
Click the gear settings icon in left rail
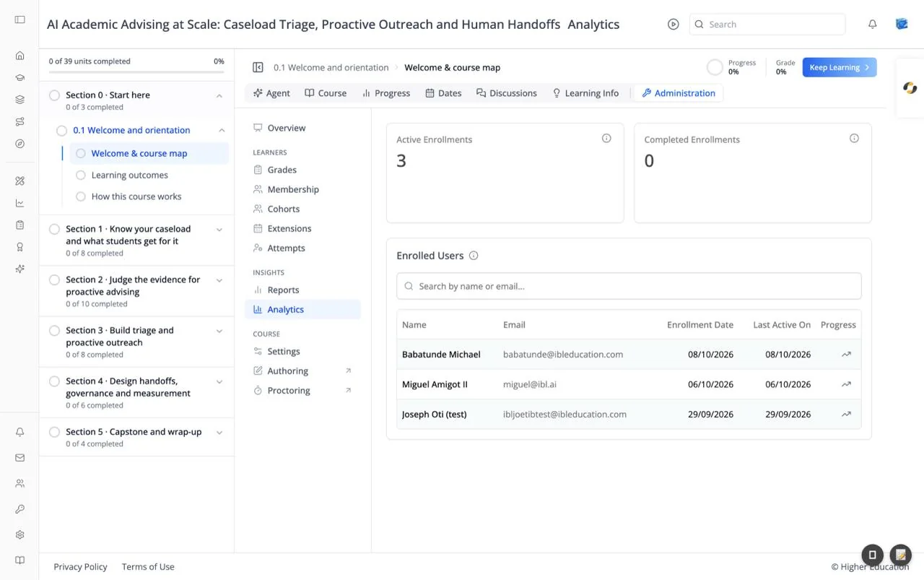(x=19, y=535)
